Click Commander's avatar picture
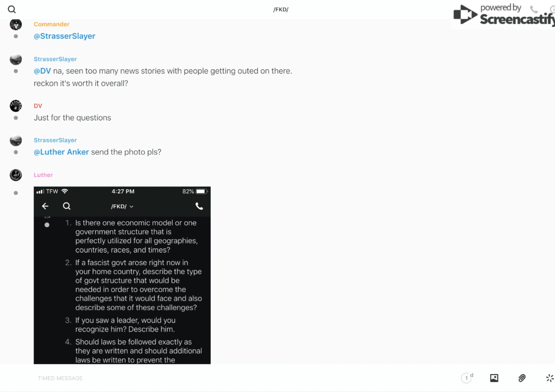Viewport: 555px width, 392px height. 16,25
